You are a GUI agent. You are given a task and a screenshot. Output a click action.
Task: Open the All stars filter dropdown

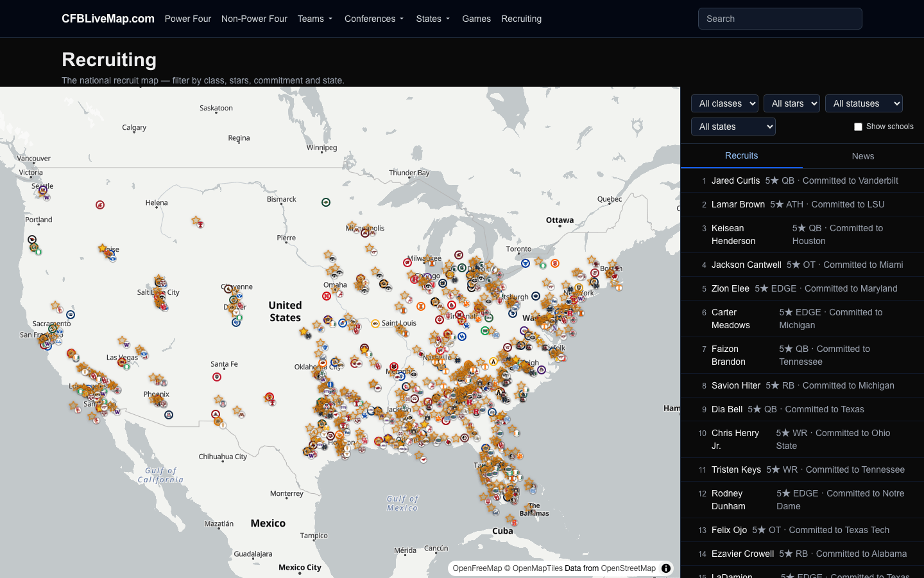pos(792,103)
